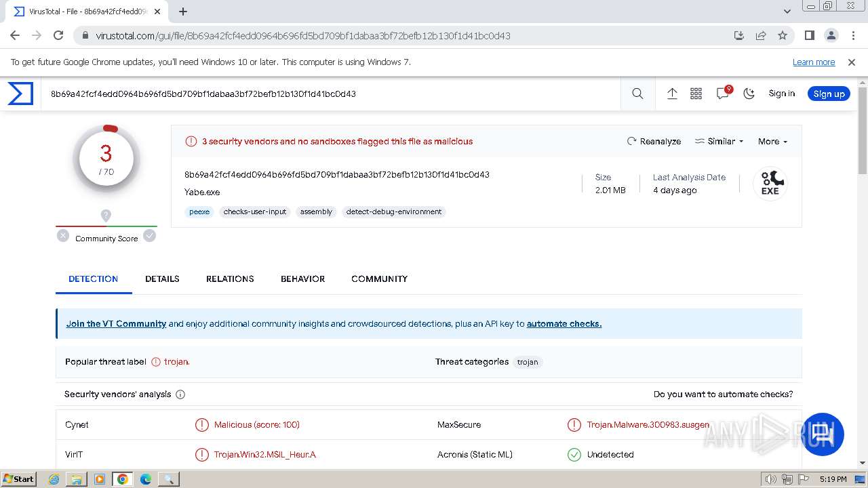
Task: Click Sign in
Action: (781, 94)
